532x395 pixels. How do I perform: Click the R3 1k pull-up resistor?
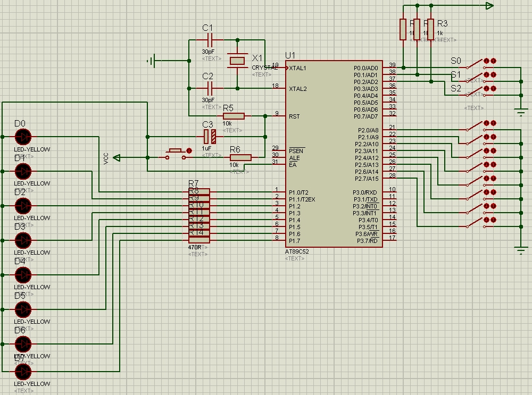430,29
